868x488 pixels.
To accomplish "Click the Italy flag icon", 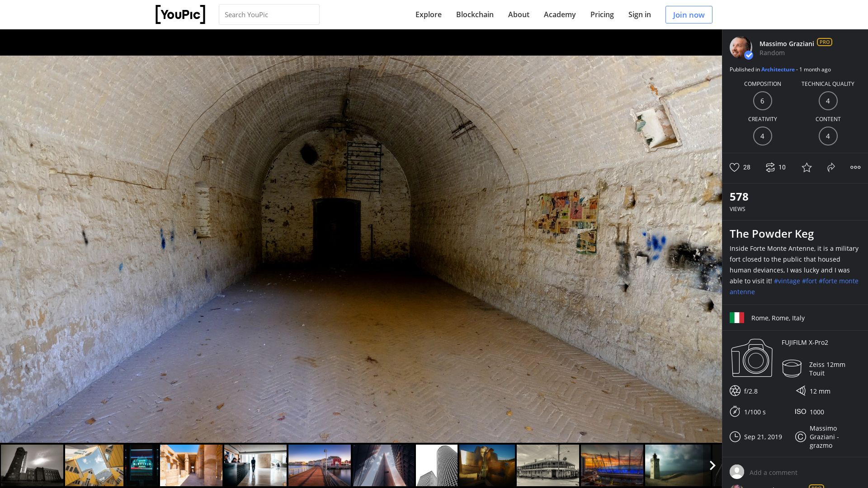I will pyautogui.click(x=736, y=318).
